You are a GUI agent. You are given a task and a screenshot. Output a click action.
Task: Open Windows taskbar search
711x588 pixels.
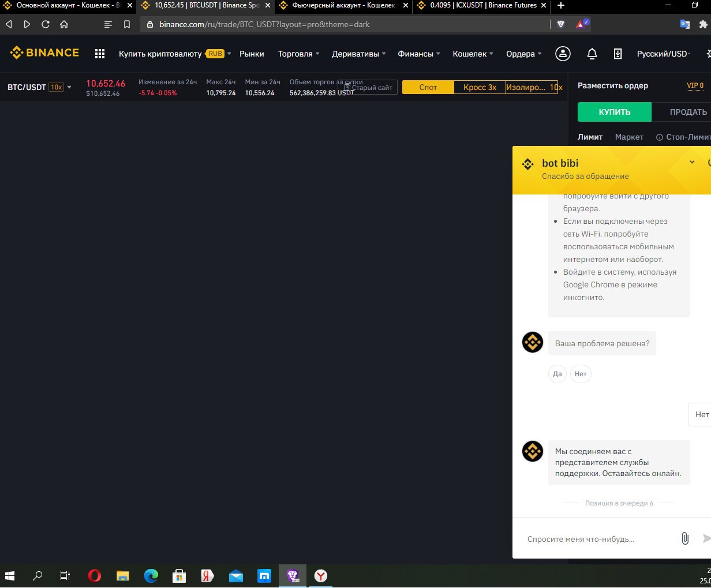pos(38,575)
